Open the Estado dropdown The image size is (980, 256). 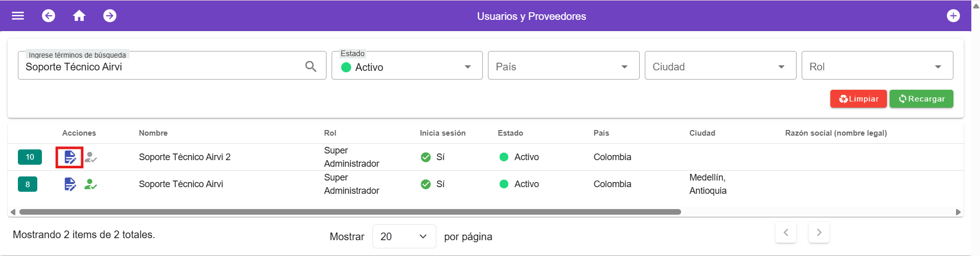pos(407,67)
